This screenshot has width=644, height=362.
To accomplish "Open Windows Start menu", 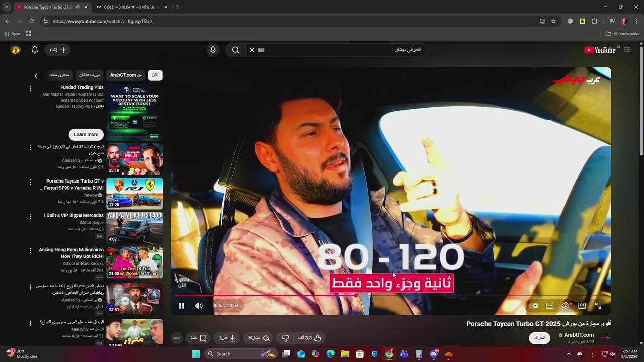I will pos(196,354).
